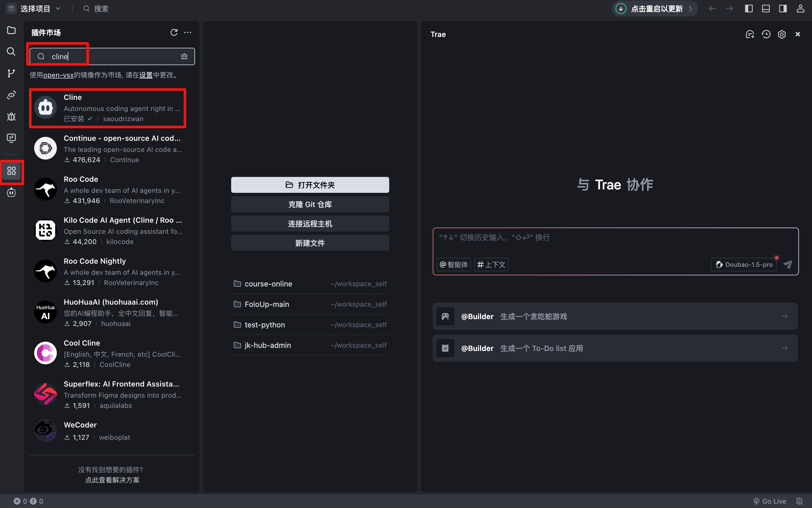Open the Doubao-1.5-pro model selector
Image resolution: width=812 pixels, height=508 pixels.
click(x=743, y=265)
